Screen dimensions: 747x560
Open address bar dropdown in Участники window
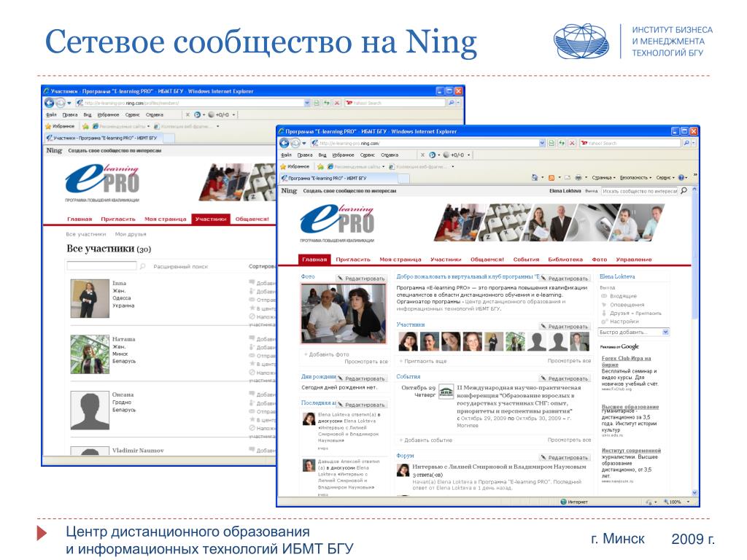pos(307,102)
